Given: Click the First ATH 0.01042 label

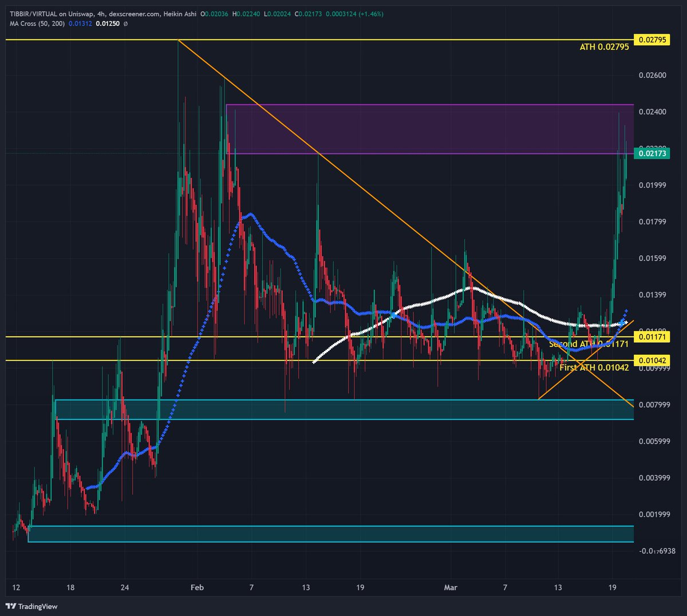Looking at the screenshot, I should tap(594, 368).
